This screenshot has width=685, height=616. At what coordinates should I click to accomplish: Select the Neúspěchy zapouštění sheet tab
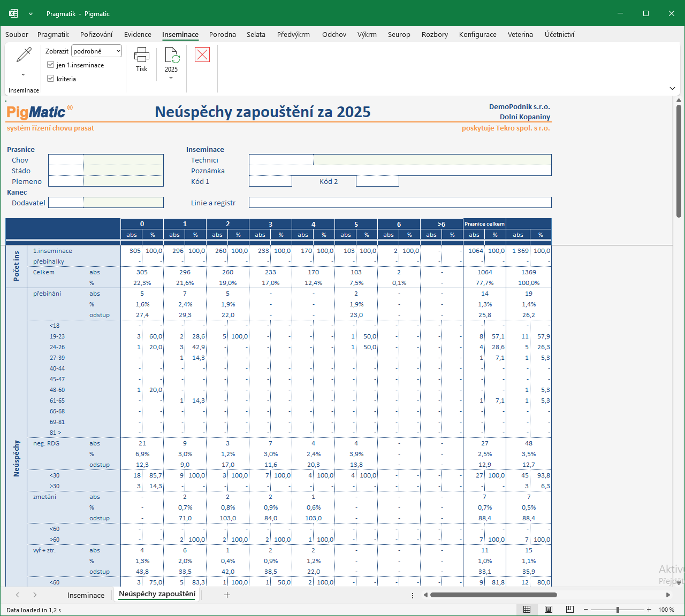click(157, 594)
